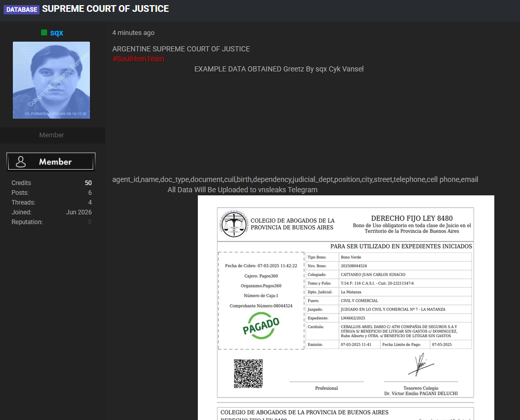The image size is (520, 420).
Task: Click the Reputation value 0
Action: click(90, 222)
